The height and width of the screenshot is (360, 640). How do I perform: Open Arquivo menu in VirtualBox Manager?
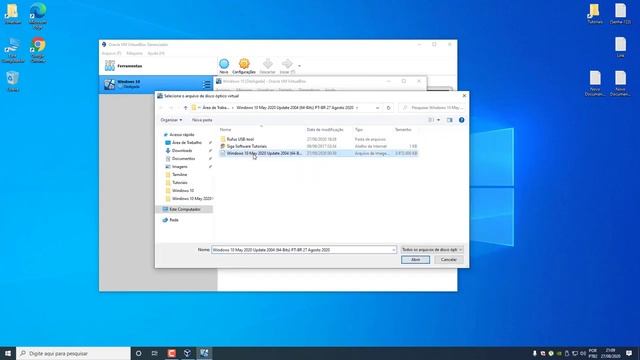[x=111, y=53]
